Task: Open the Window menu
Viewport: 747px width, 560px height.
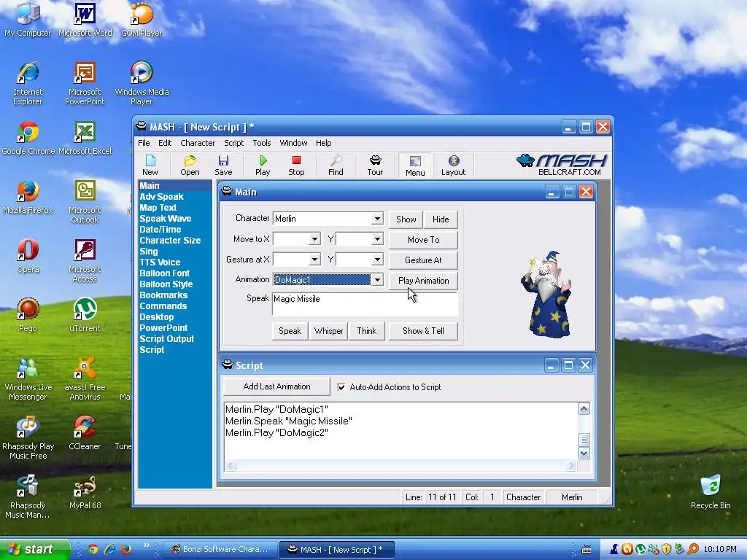Action: coord(293,143)
